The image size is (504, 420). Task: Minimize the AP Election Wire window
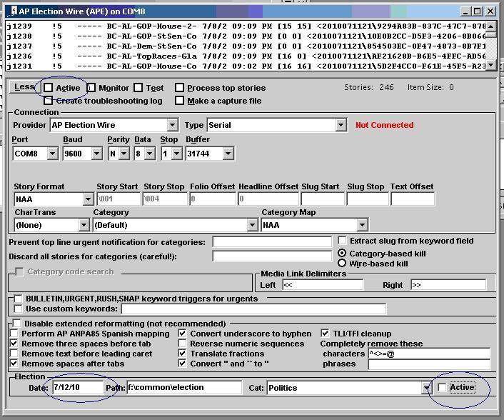pyautogui.click(x=466, y=11)
